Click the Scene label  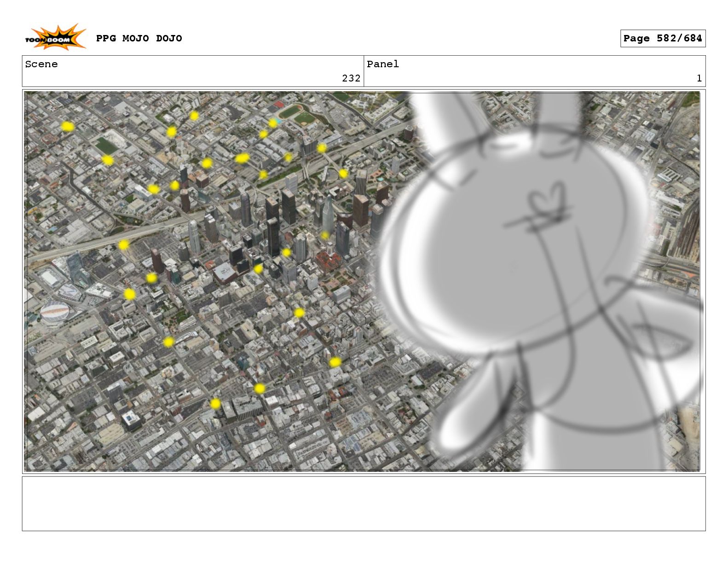41,64
